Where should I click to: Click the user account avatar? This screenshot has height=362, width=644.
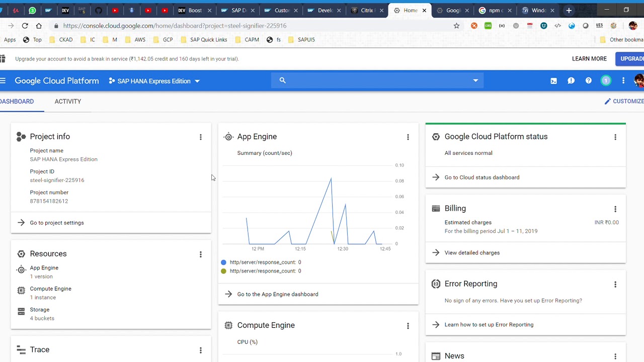[x=638, y=81]
